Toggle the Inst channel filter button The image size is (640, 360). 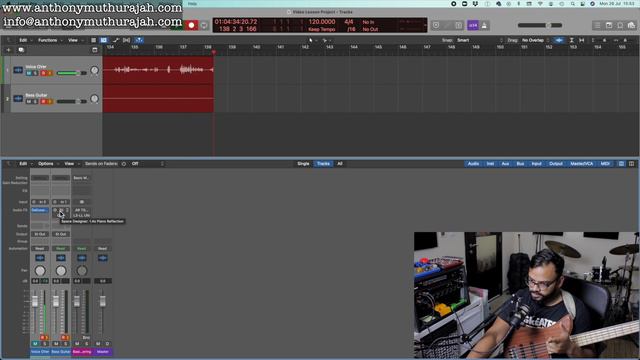click(490, 164)
